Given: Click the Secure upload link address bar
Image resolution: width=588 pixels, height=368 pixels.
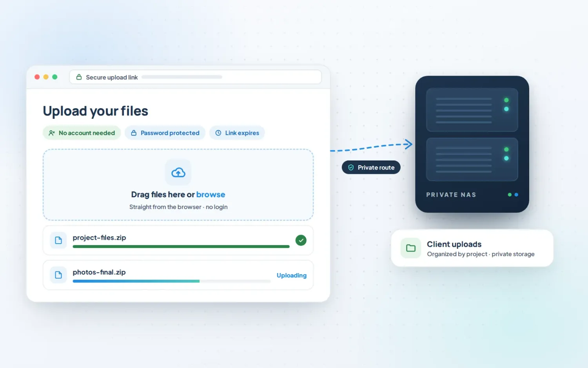Looking at the screenshot, I should point(196,77).
